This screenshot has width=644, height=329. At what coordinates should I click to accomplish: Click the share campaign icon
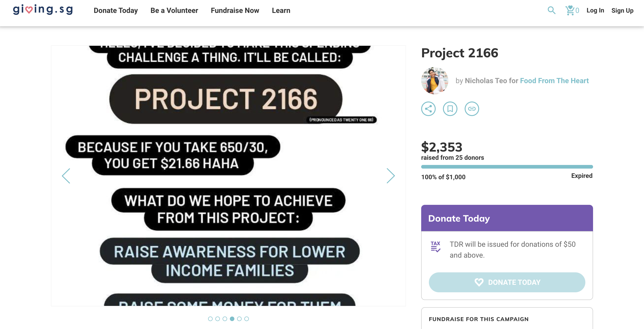point(428,109)
